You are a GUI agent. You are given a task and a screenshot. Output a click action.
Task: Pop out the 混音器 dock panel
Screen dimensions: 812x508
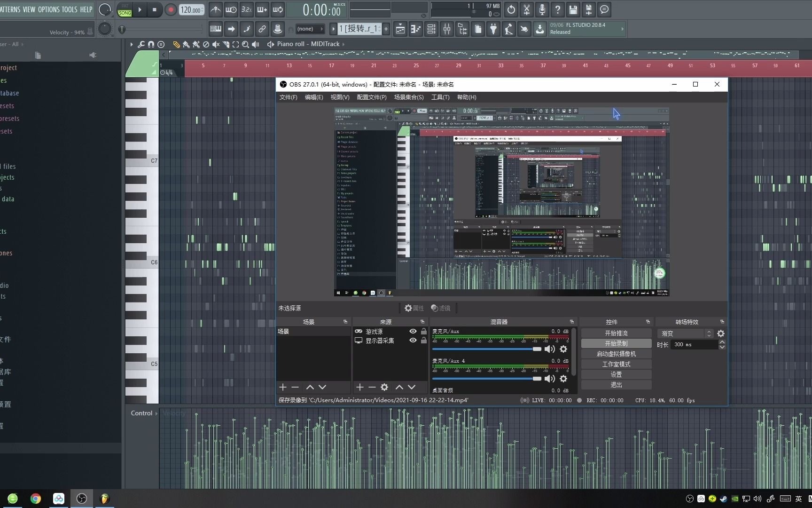pyautogui.click(x=572, y=322)
